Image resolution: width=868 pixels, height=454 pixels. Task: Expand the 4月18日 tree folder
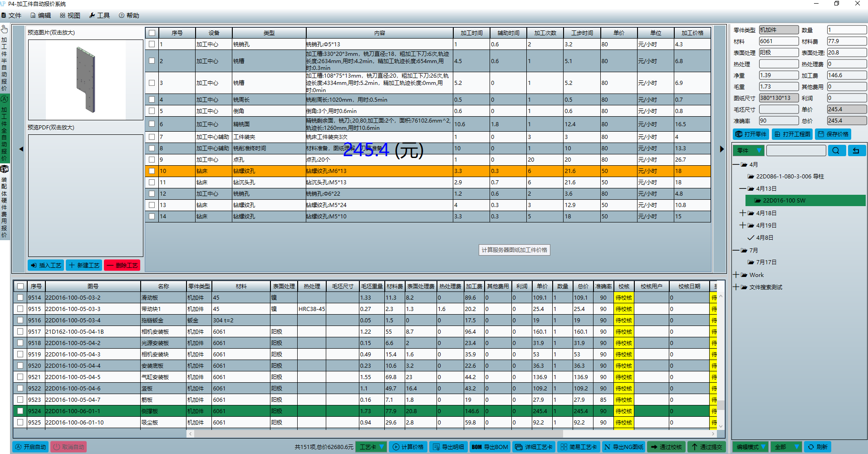point(742,213)
